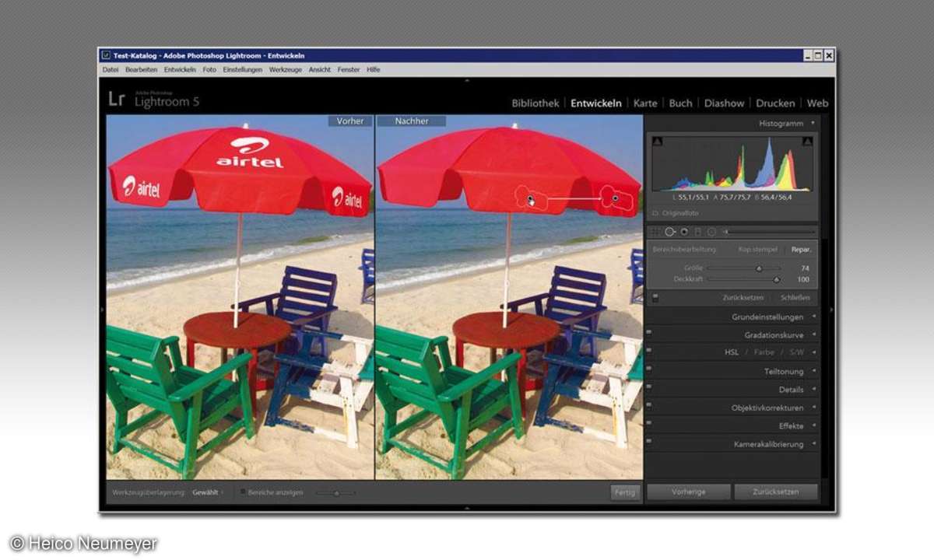Switch to the Diashow module
The height and width of the screenshot is (560, 934).
[724, 103]
